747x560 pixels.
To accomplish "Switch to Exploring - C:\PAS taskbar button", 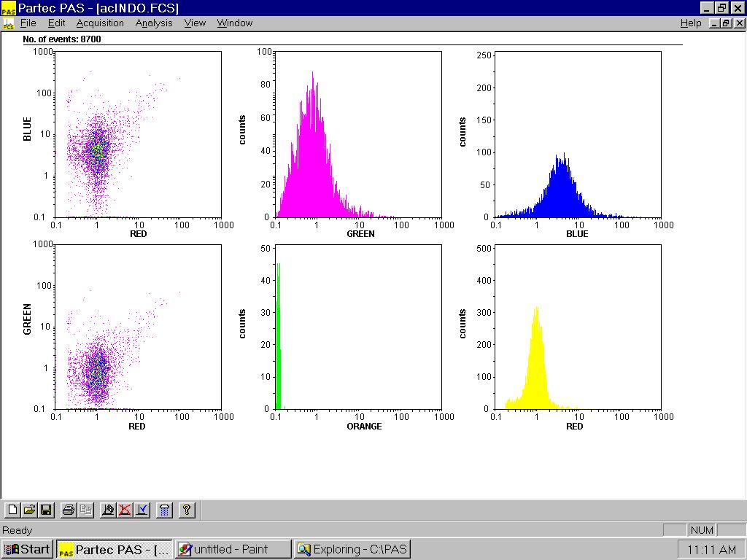I will click(x=352, y=549).
